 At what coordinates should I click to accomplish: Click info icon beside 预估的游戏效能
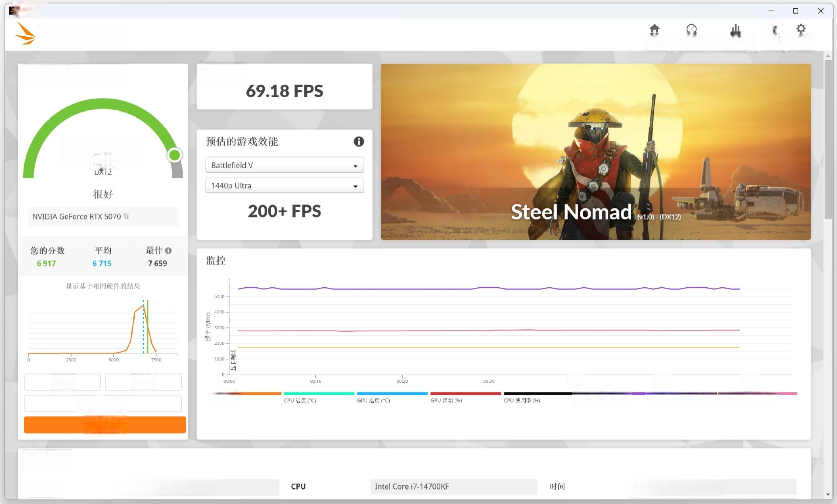[358, 141]
